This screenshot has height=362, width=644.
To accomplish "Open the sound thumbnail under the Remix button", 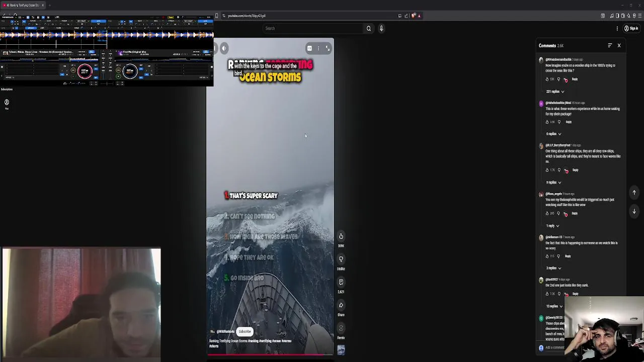I will pos(341,350).
